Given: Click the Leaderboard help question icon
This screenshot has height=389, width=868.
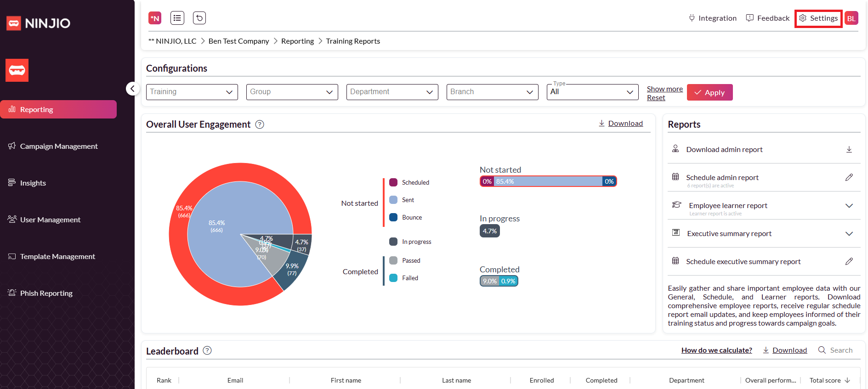Looking at the screenshot, I should click(x=207, y=351).
